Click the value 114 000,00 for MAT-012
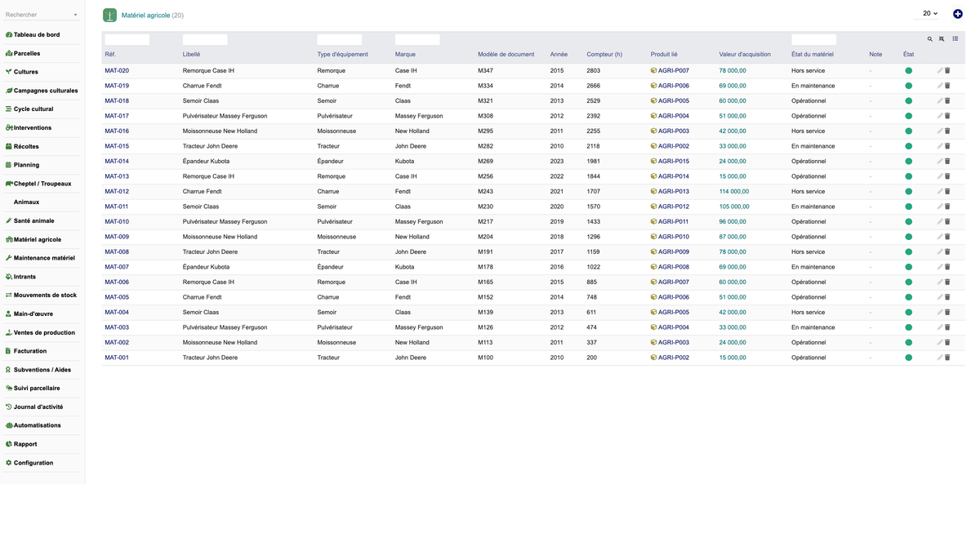The image size is (980, 551). pos(734,192)
